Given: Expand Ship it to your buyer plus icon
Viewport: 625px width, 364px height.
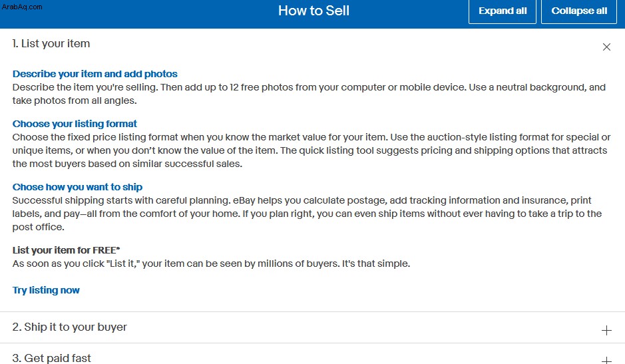Looking at the screenshot, I should click(606, 330).
